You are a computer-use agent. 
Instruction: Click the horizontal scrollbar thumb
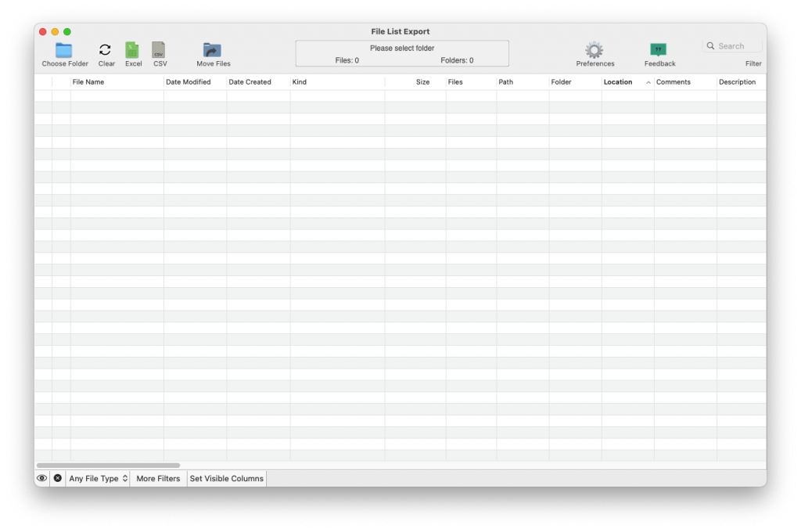(108, 465)
